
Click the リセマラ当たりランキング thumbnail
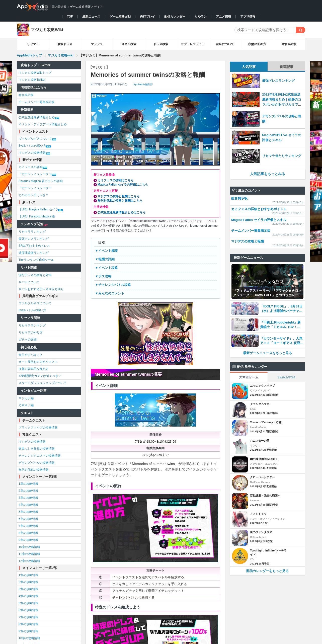pyautogui.click(x=246, y=156)
